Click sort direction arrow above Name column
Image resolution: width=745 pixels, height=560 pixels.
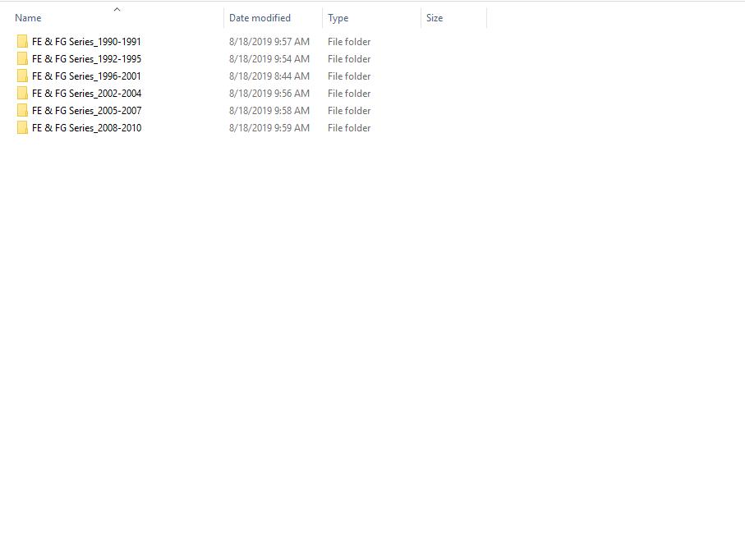click(117, 9)
